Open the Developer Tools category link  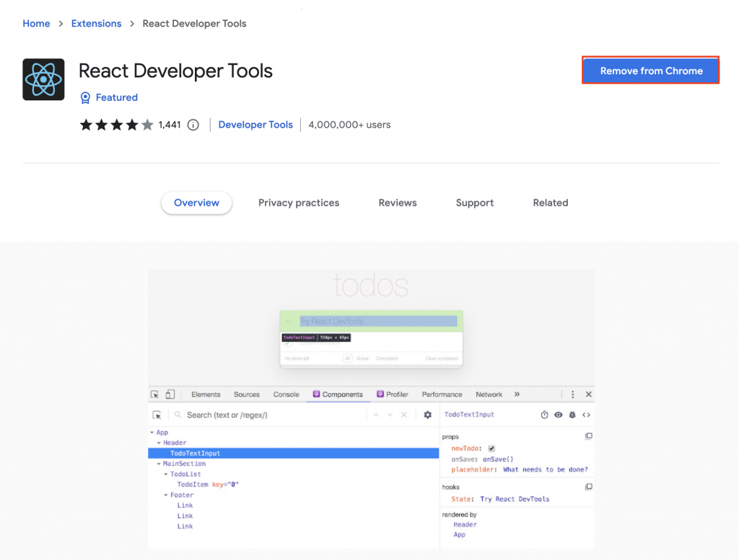[x=255, y=125]
